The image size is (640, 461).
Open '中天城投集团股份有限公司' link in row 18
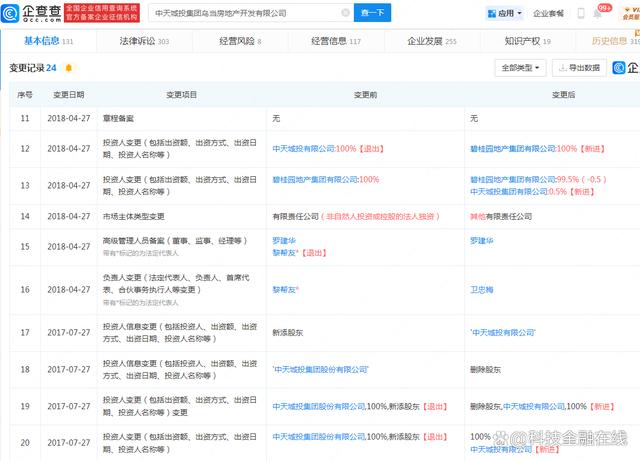tap(320, 370)
